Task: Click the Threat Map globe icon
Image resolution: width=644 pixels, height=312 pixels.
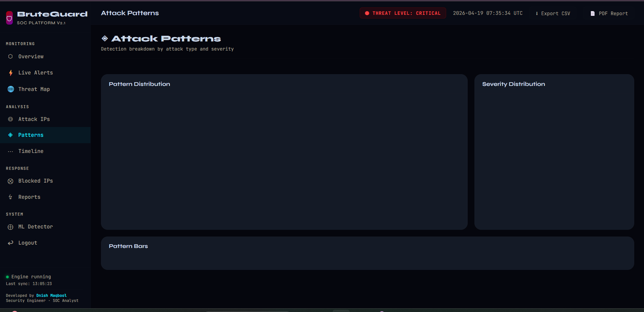Action: 11,89
